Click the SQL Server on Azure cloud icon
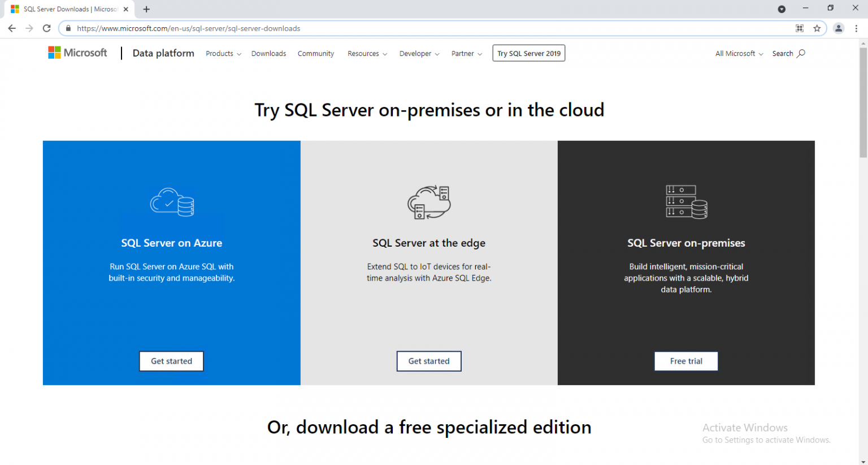 point(171,202)
